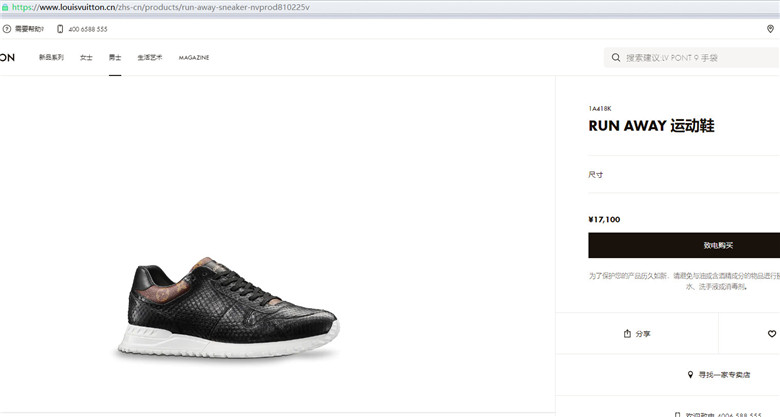Click the location pin icon at top right

770,29
